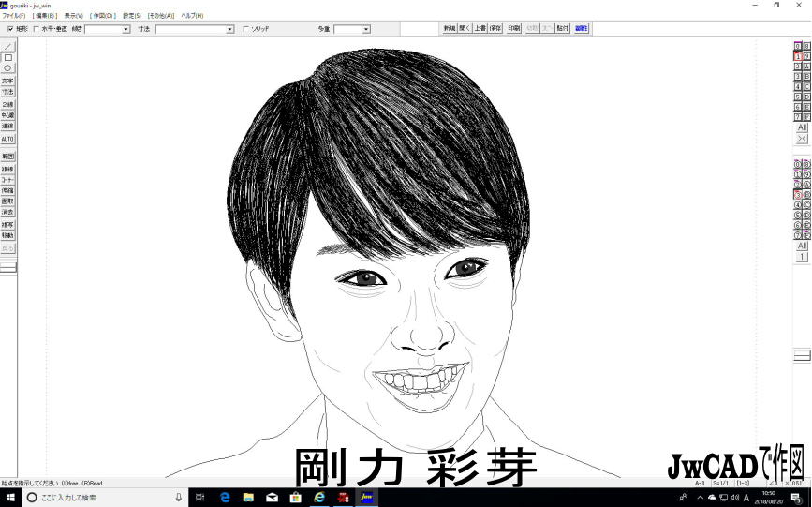Toggle square layer 0 button

(798, 46)
